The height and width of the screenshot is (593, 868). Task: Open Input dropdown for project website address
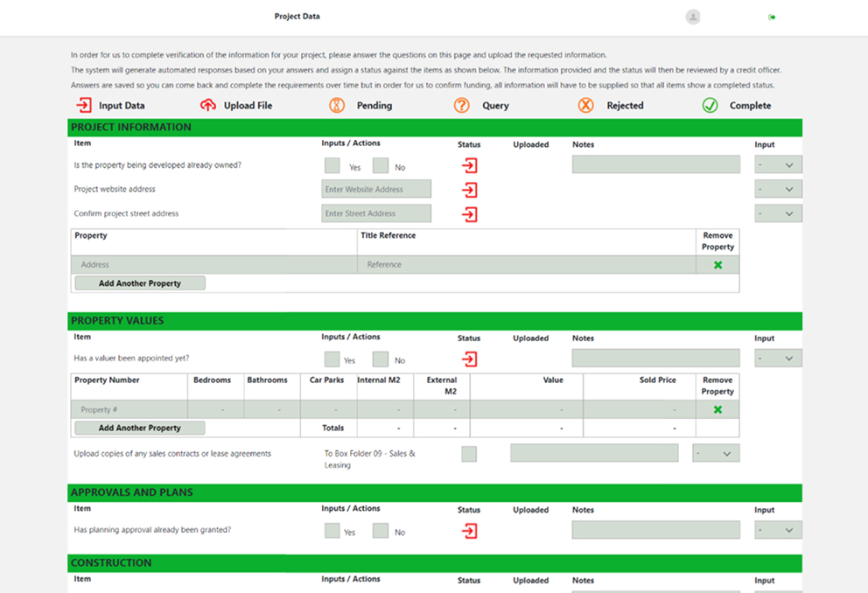pos(778,189)
